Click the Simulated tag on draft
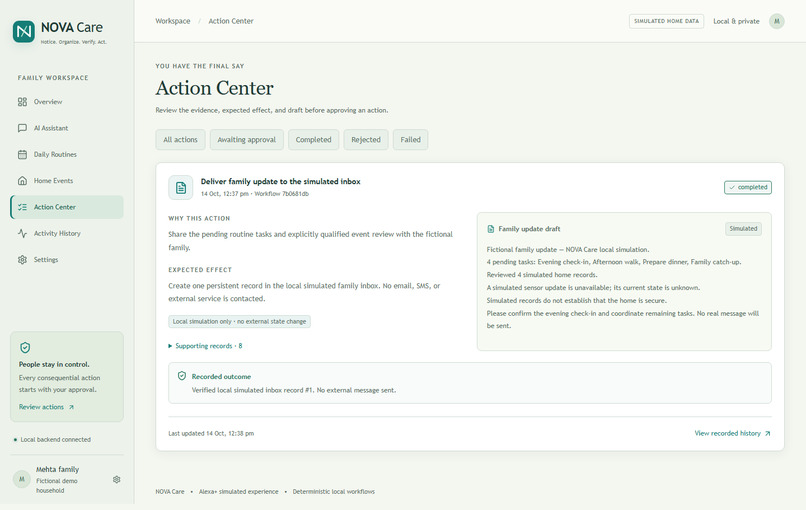Screen dimensions: 806x510 click(743, 229)
